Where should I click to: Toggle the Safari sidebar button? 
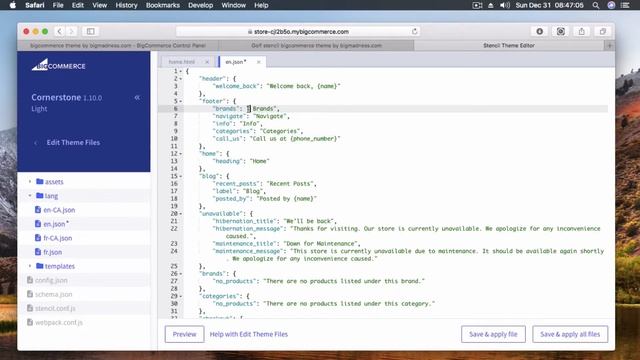click(x=91, y=31)
